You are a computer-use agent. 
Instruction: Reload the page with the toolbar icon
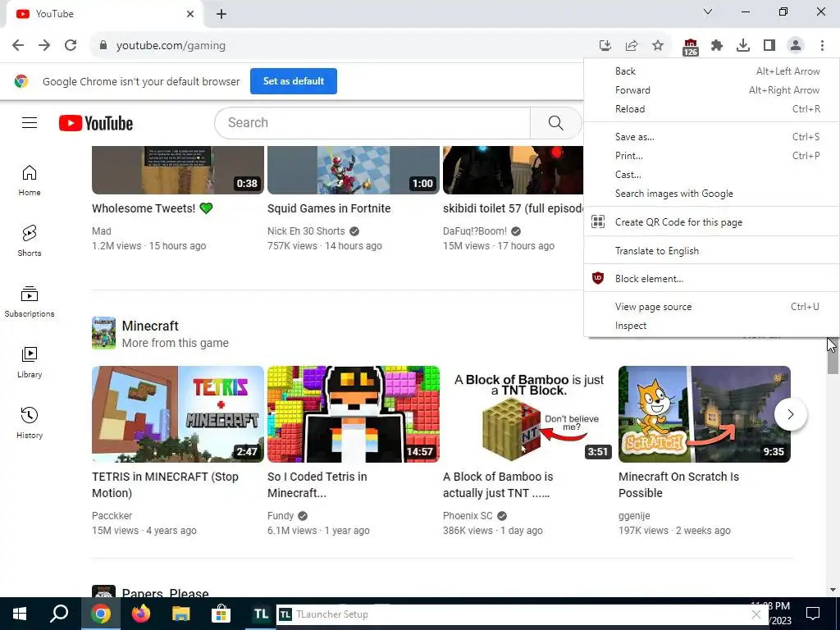click(x=71, y=46)
